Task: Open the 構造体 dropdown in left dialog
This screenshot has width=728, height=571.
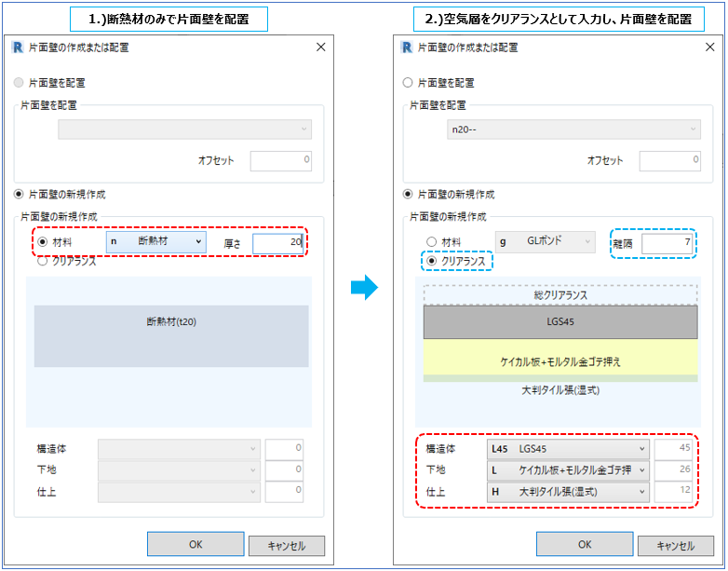Action: (x=179, y=449)
